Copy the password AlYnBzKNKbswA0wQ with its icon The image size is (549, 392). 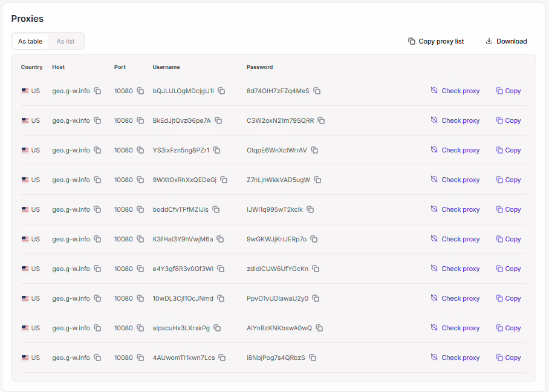coord(319,328)
